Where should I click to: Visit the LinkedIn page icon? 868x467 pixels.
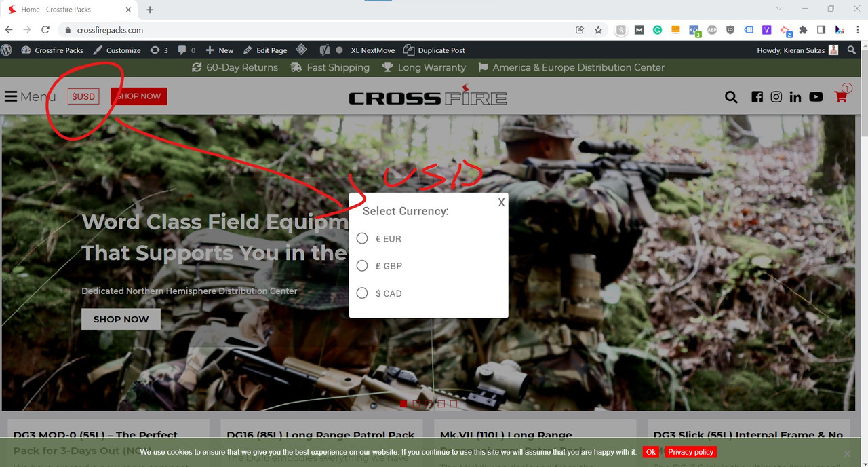tap(795, 97)
